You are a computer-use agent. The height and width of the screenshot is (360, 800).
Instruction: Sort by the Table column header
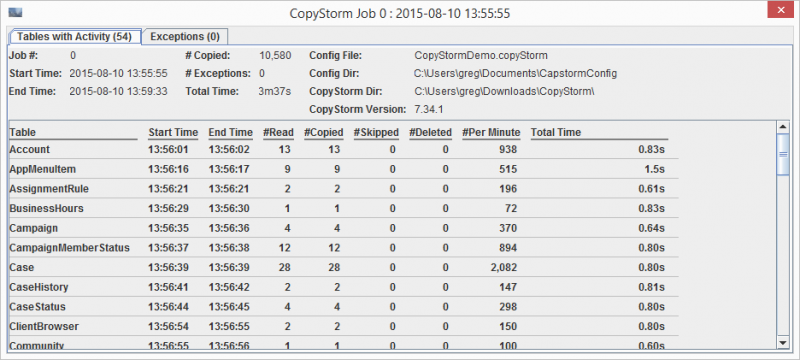click(x=73, y=133)
